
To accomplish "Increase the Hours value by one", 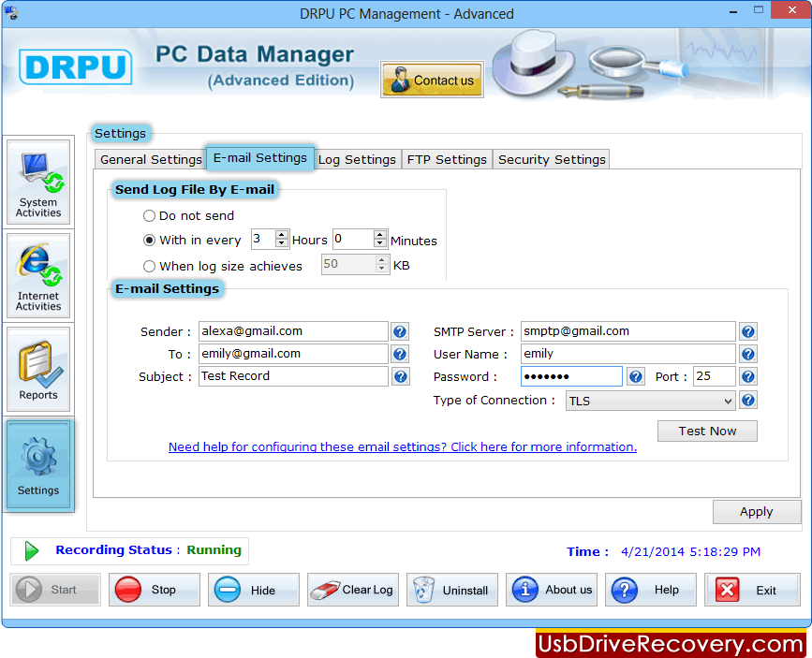I will pyautogui.click(x=282, y=235).
